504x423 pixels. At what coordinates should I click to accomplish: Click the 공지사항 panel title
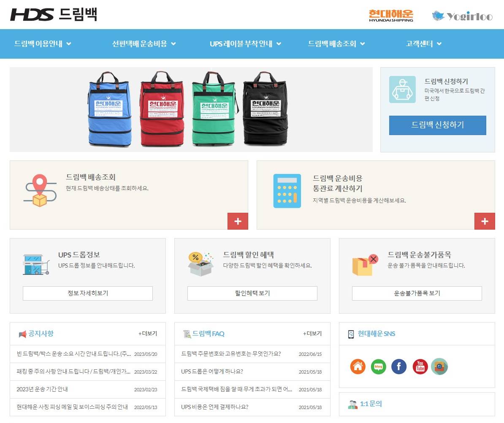click(41, 334)
